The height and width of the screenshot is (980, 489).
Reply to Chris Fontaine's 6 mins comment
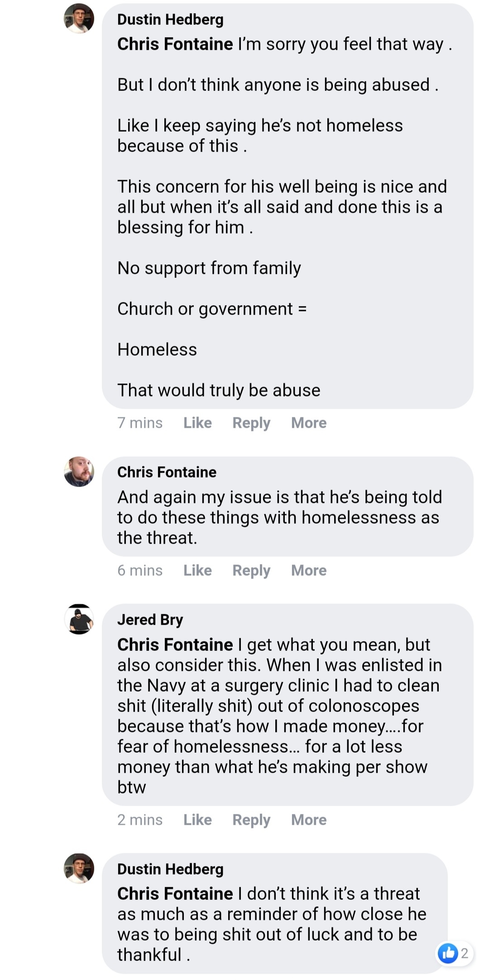pos(251,570)
